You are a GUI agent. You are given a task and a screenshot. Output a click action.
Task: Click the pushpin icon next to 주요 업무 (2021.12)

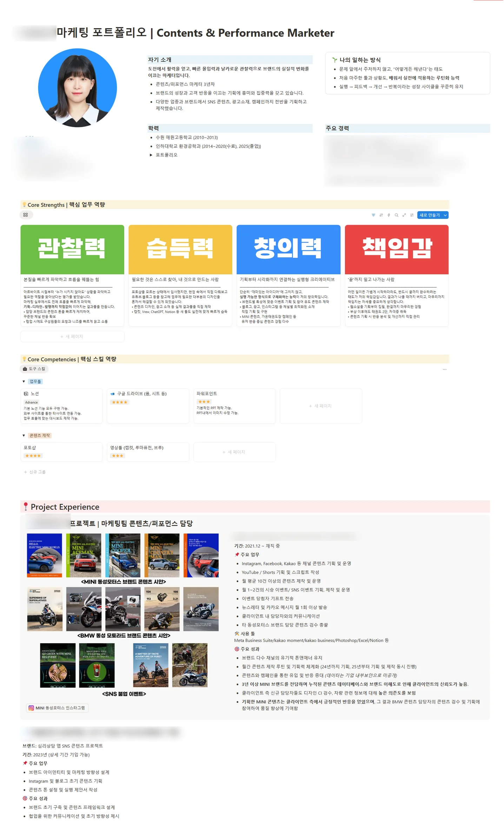coord(237,554)
